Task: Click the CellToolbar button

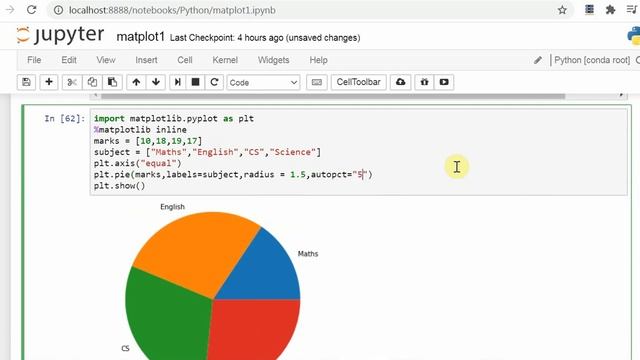Action: [x=358, y=82]
